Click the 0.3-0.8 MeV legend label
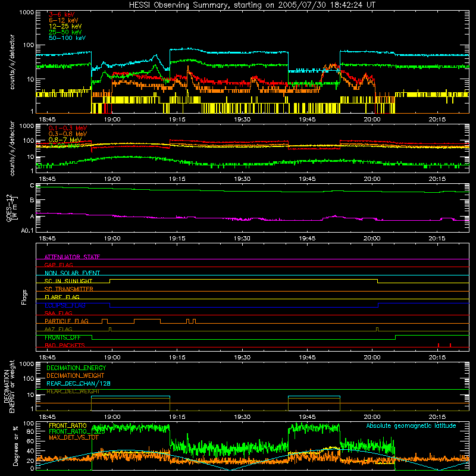 point(68,134)
